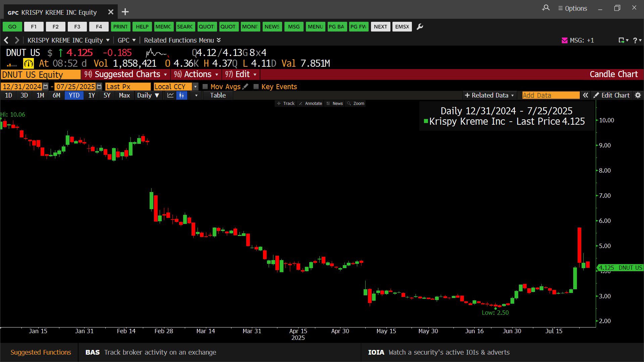Click the DNUT US Equity security field
644x362 pixels.
41,74
